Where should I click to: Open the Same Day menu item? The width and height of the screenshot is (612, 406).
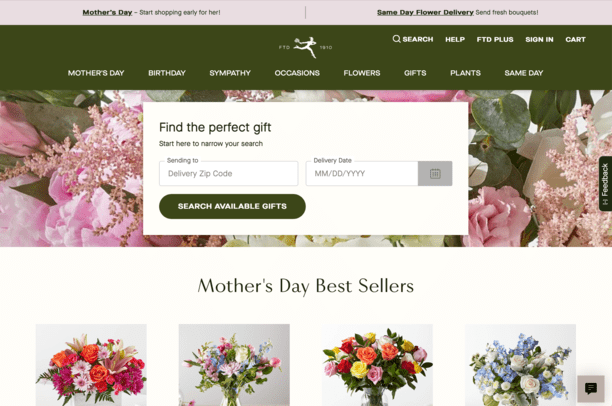pyautogui.click(x=524, y=73)
